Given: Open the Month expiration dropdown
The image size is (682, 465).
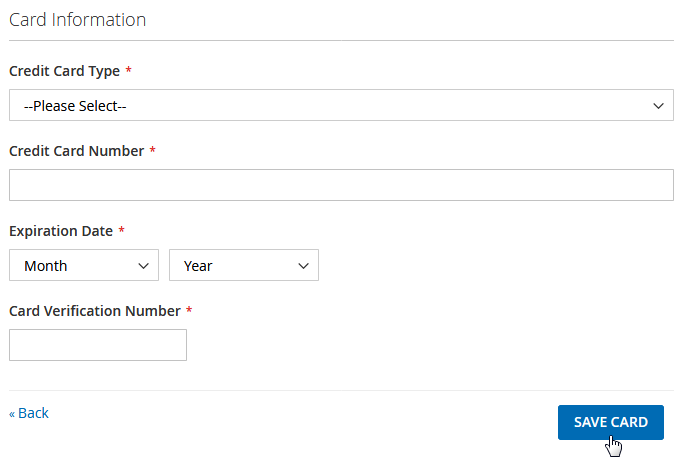Looking at the screenshot, I should [83, 265].
